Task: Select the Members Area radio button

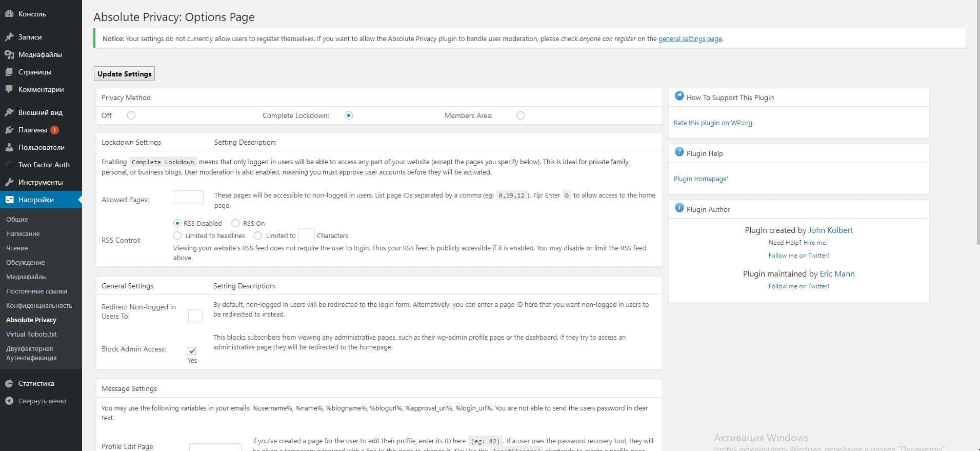Action: coord(521,115)
